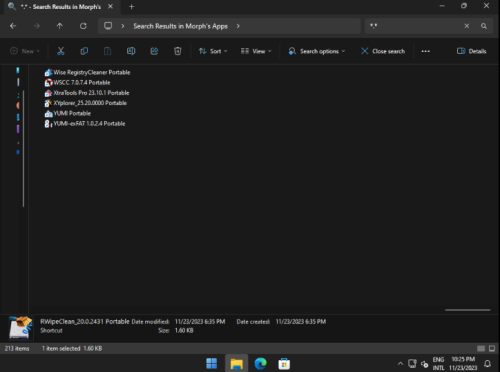Show hidden system tray icons

pos(400,364)
